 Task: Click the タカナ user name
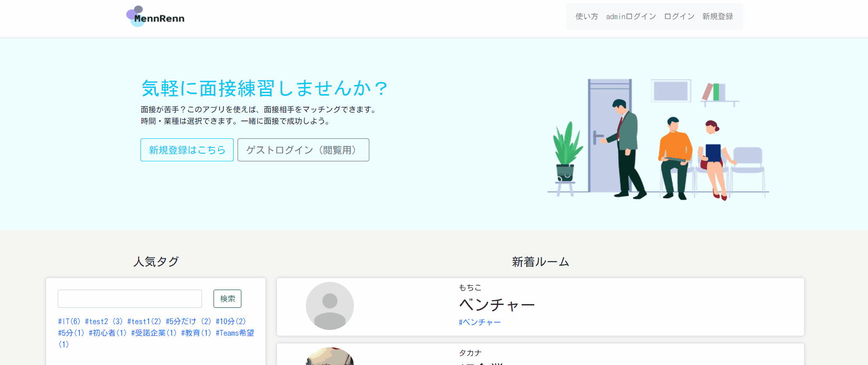[470, 353]
